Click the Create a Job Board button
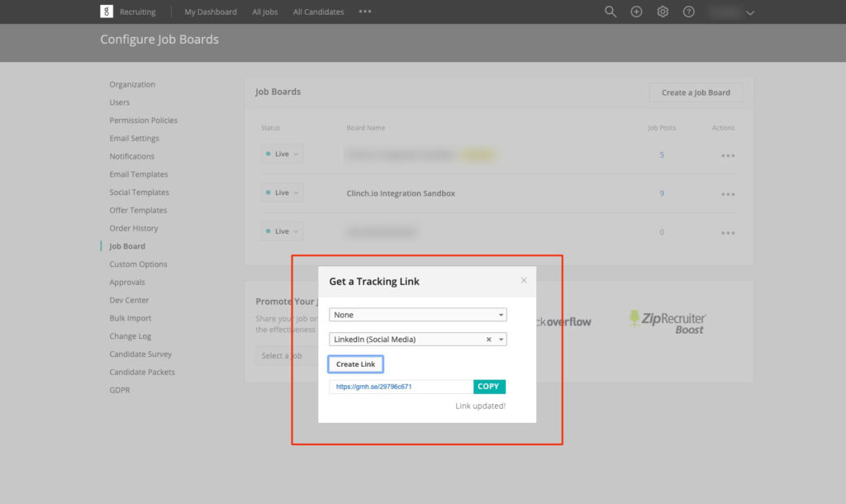 pyautogui.click(x=696, y=93)
